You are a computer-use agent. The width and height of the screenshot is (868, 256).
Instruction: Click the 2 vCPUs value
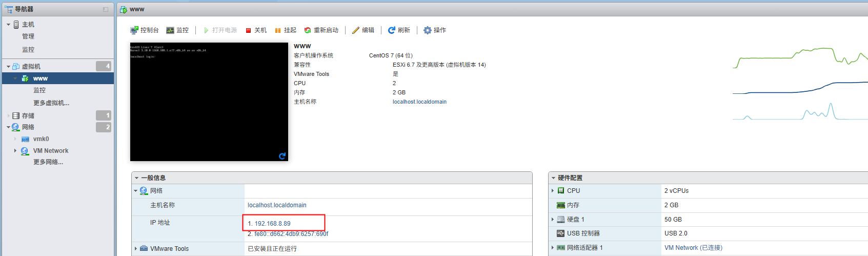click(676, 191)
